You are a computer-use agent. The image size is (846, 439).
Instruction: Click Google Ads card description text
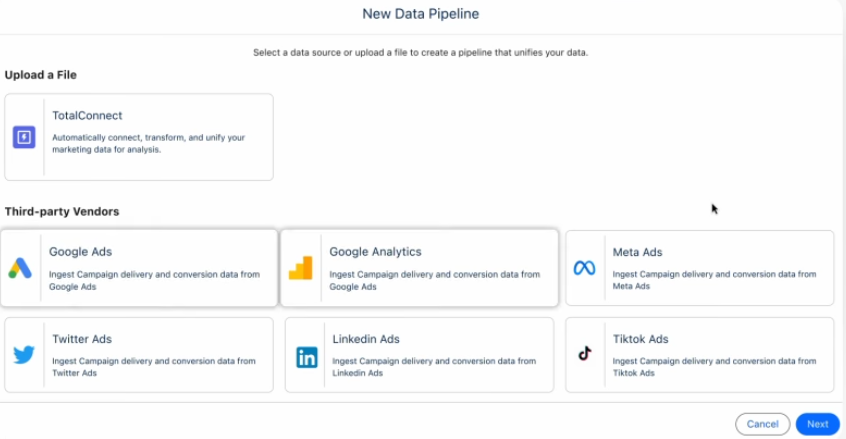click(154, 280)
